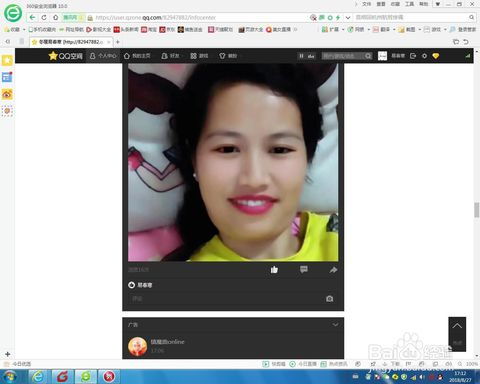Click the page vertical scrollbar thumb
The image size is (480, 384).
(477, 210)
